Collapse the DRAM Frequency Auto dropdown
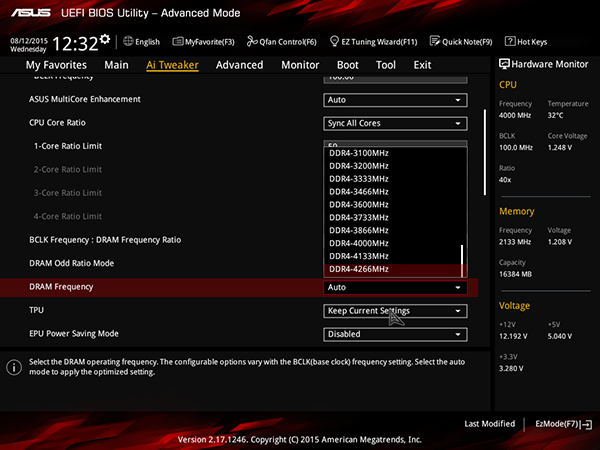 [395, 287]
